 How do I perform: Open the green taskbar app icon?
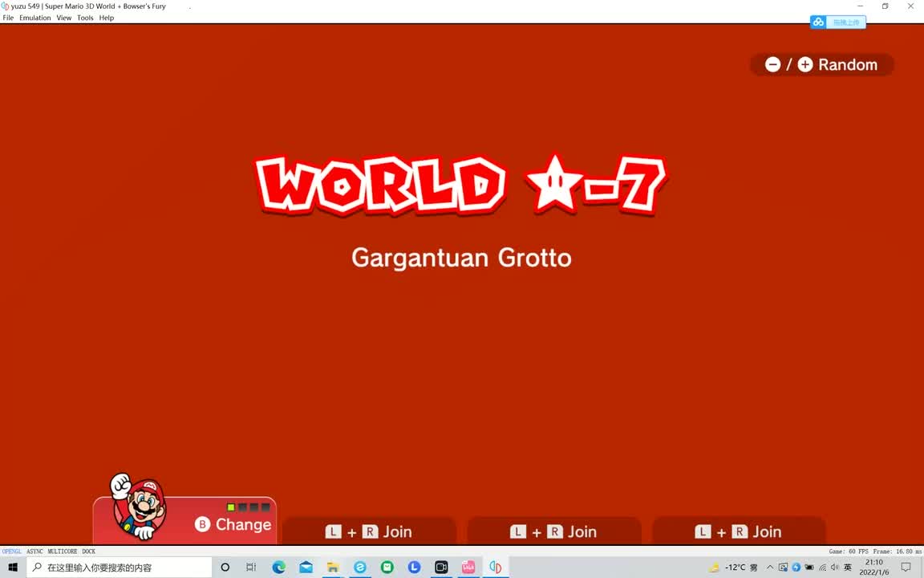click(387, 568)
